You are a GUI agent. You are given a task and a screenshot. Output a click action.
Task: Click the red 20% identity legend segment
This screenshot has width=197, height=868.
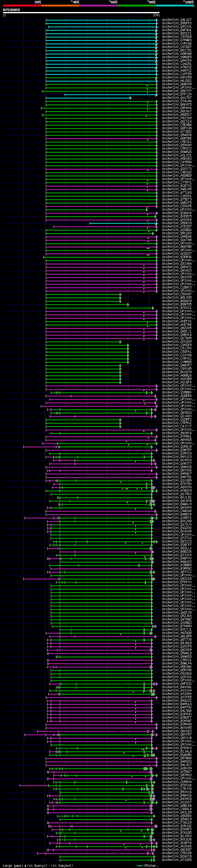coord(22,6)
